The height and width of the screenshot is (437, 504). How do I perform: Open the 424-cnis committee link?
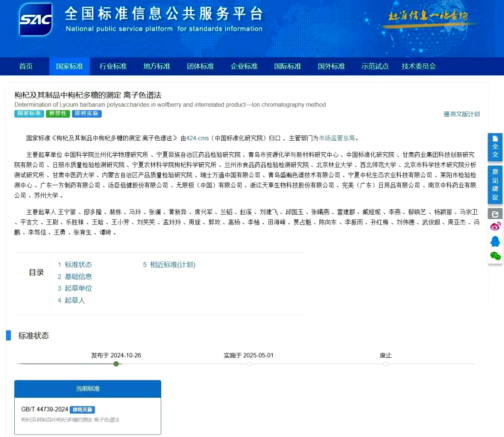(x=198, y=138)
